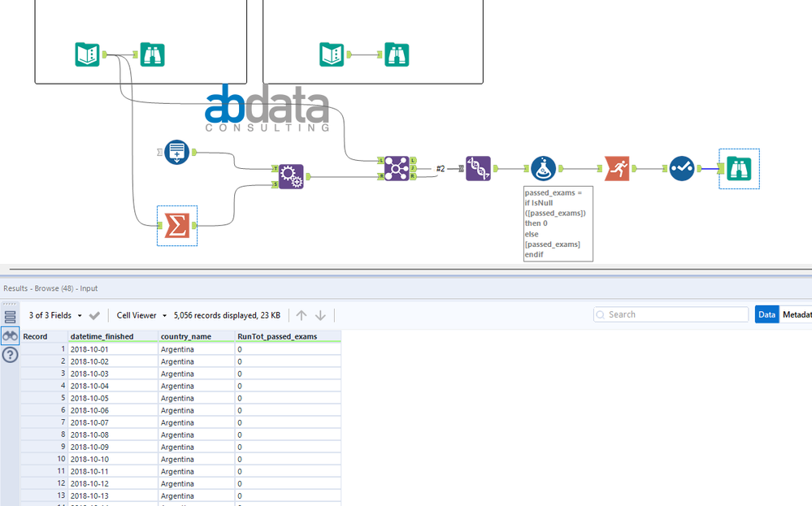Select the blue Generate Rows tool

[176, 152]
